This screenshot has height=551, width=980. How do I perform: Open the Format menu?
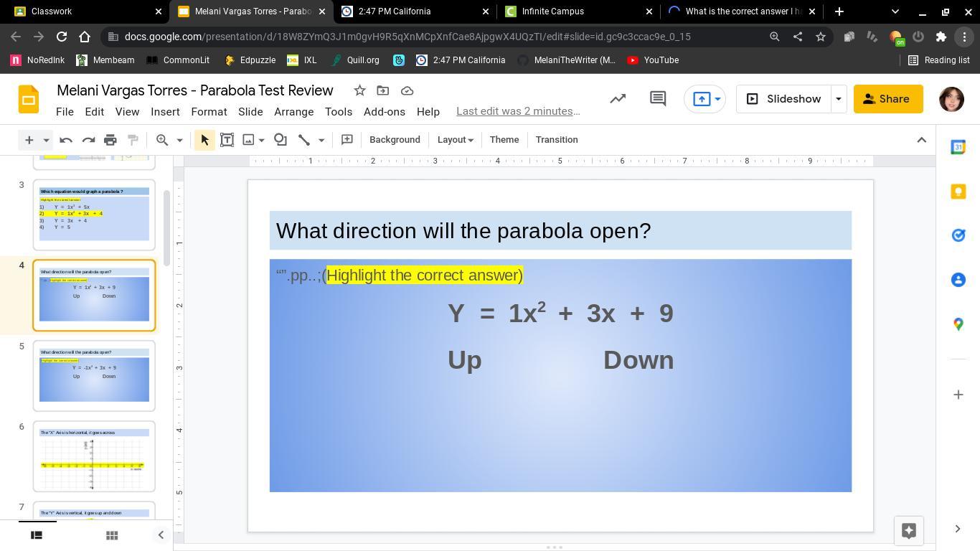[209, 112]
